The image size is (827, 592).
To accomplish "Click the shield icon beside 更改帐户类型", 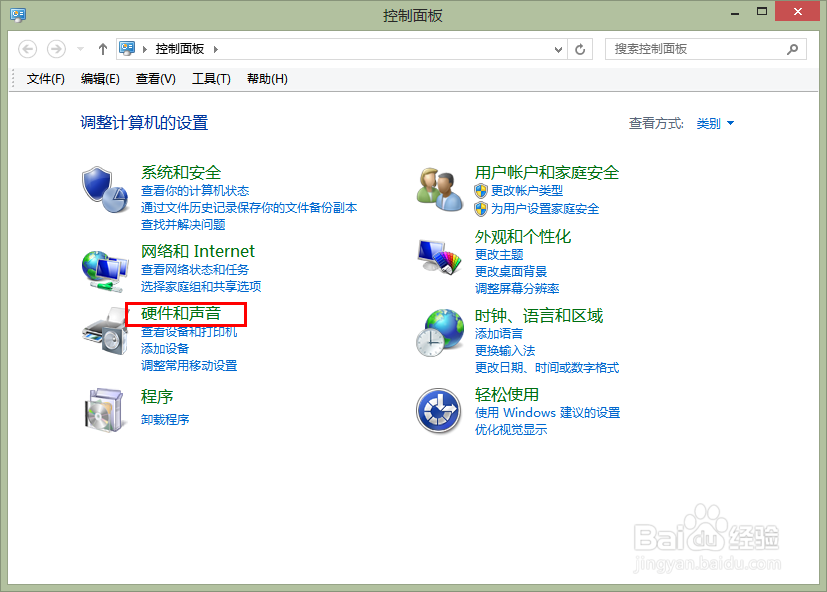I will coord(480,190).
